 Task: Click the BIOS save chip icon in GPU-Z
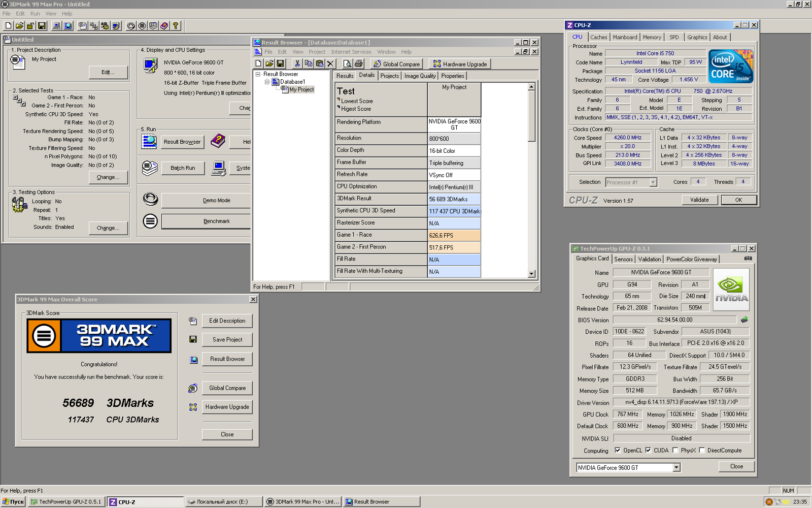[744, 320]
